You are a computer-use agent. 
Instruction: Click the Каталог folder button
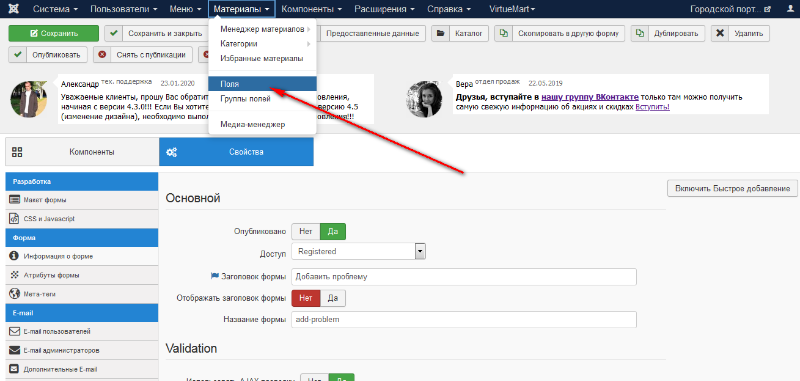click(460, 33)
